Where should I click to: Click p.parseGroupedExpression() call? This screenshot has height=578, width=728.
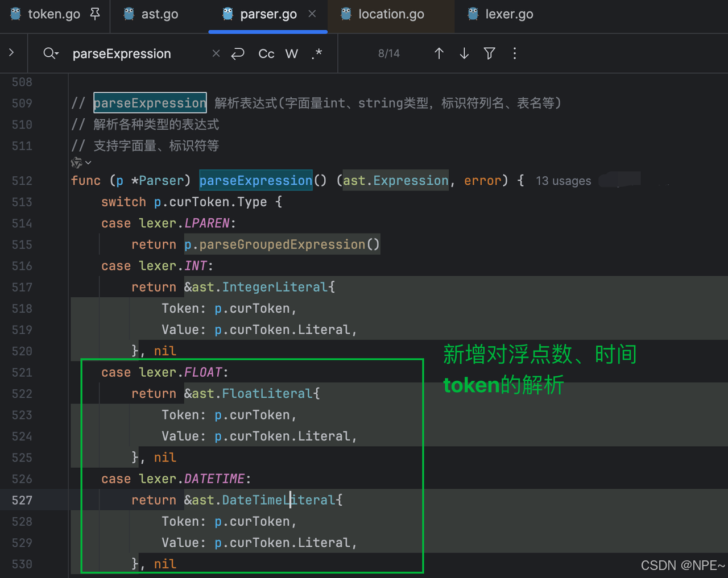[282, 244]
